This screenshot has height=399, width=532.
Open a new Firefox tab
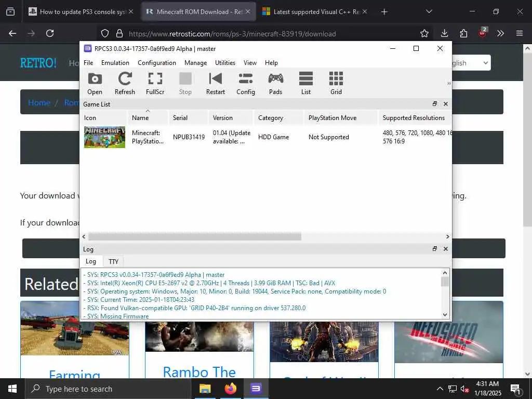[x=384, y=12]
